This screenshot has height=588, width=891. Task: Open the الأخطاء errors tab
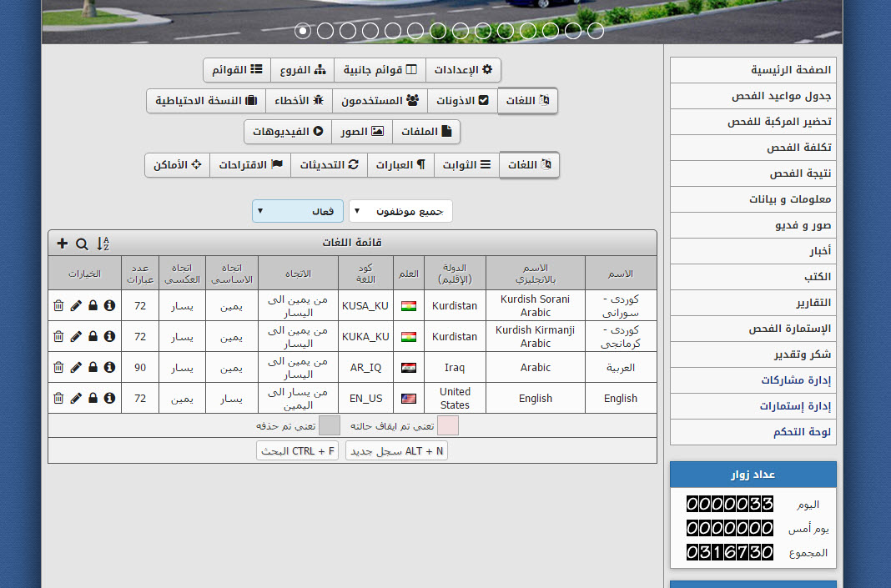(x=299, y=101)
